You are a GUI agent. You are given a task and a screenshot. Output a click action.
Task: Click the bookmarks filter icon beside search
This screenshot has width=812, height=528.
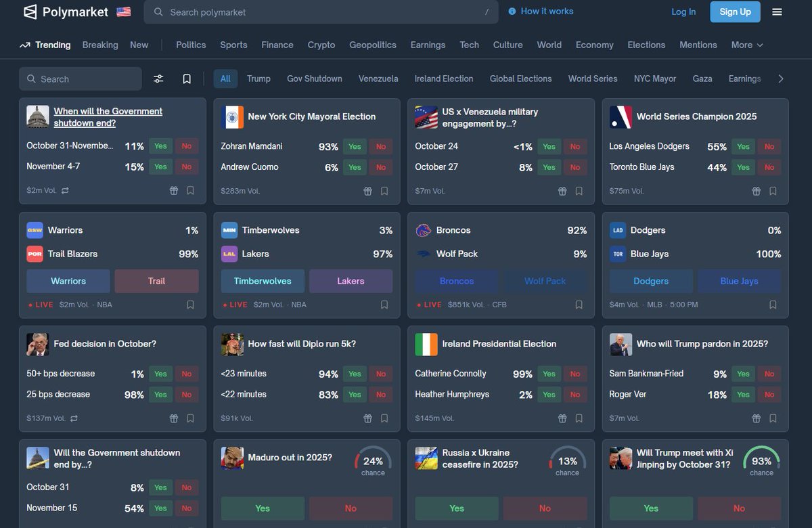[187, 79]
